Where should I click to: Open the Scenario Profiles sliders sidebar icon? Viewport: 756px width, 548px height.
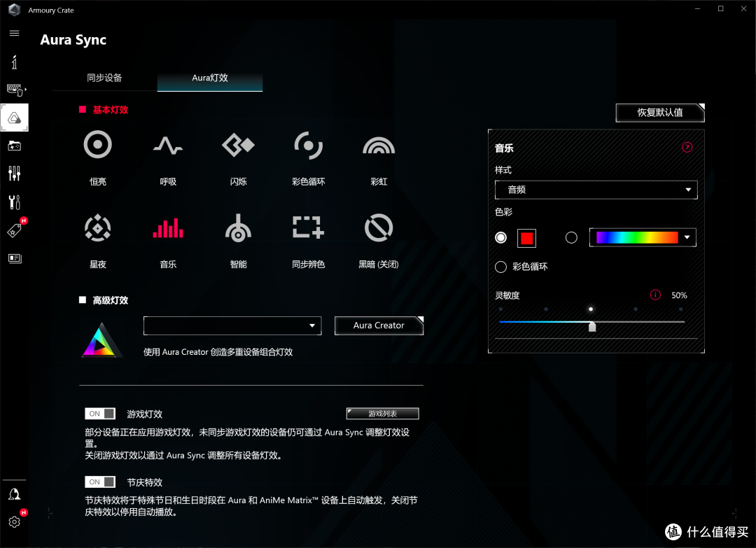click(15, 174)
